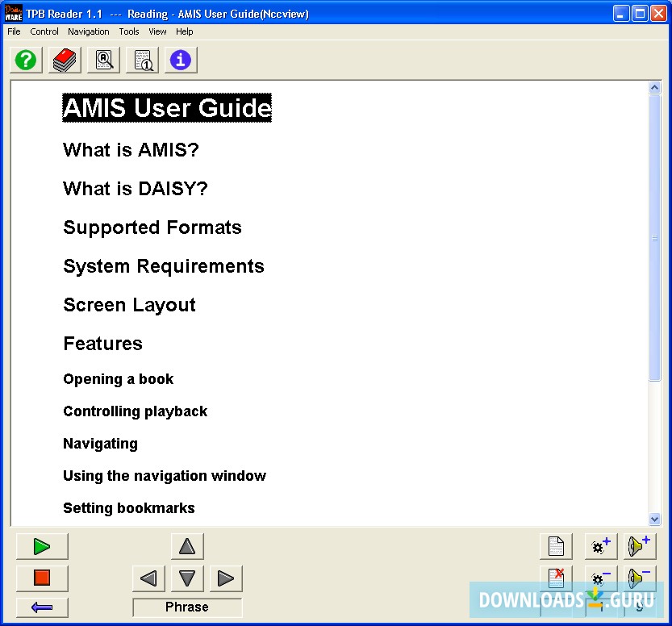Increase speed with gear plus icon
672x626 pixels.
pyautogui.click(x=601, y=547)
